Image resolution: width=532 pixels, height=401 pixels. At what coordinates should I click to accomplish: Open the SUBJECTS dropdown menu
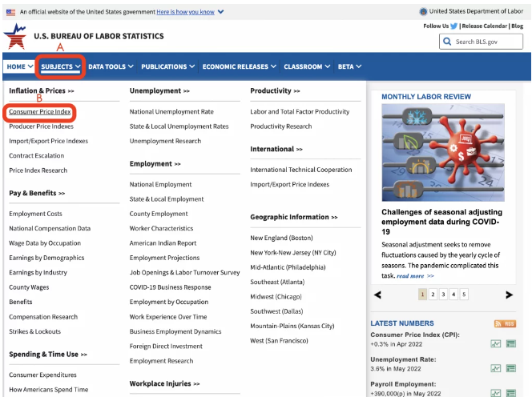click(61, 66)
